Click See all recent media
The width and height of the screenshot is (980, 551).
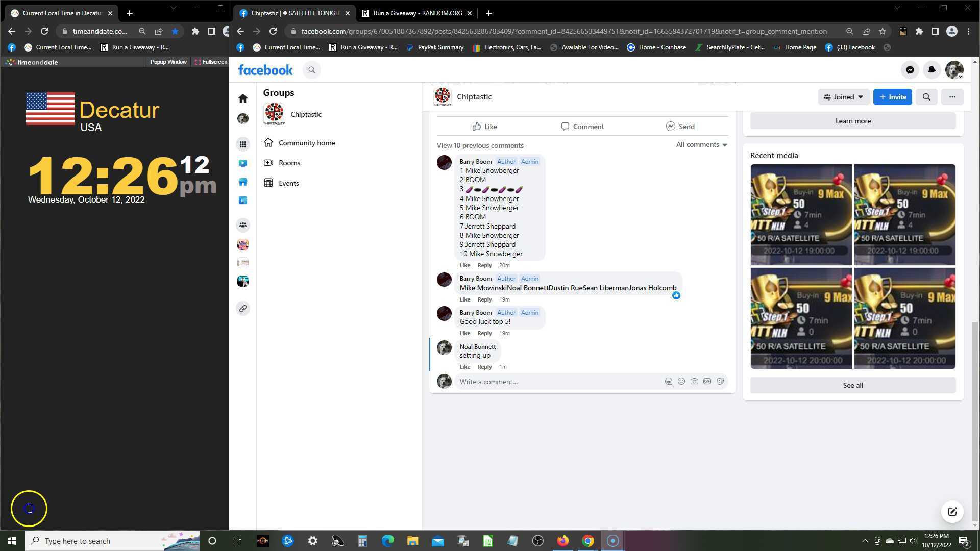click(852, 385)
